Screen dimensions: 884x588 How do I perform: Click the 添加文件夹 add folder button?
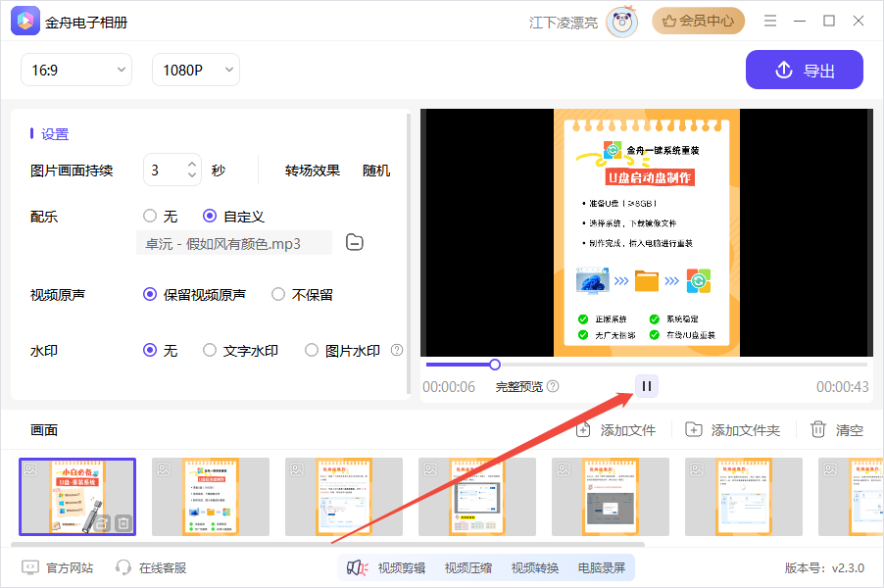click(x=733, y=430)
